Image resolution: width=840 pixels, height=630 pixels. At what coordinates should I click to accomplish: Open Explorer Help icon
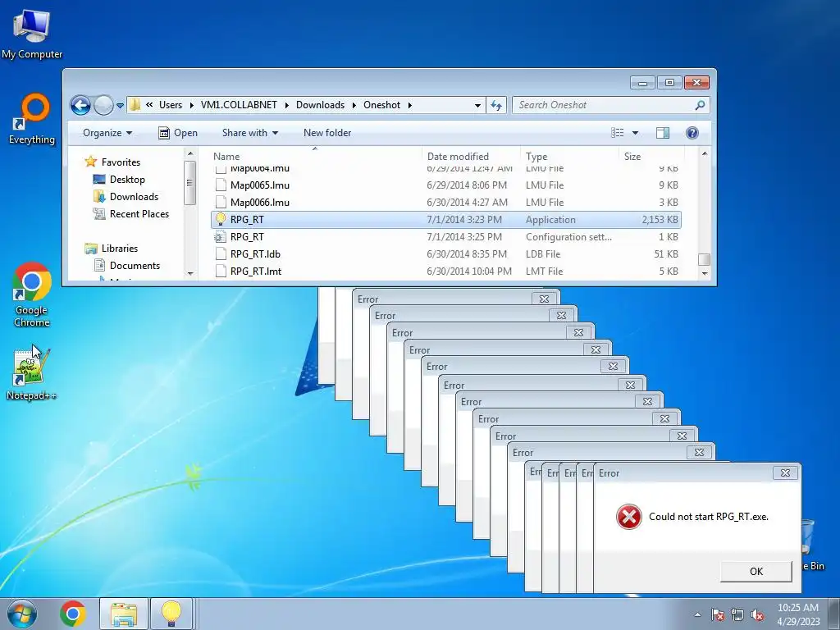(692, 133)
